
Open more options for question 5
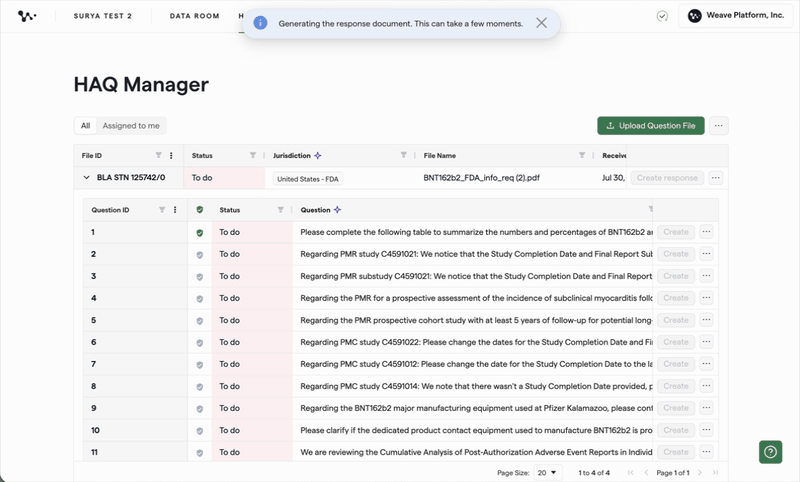pyautogui.click(x=706, y=320)
